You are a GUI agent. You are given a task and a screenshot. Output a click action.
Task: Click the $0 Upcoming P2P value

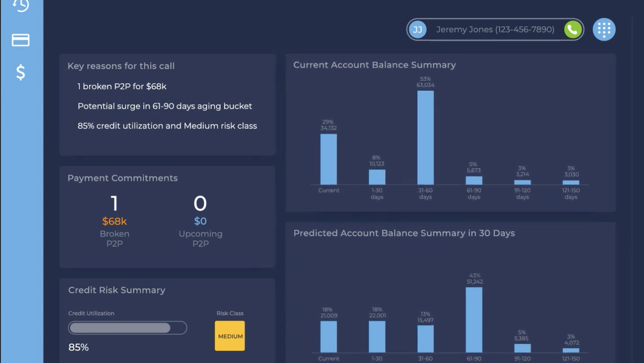pyautogui.click(x=200, y=220)
